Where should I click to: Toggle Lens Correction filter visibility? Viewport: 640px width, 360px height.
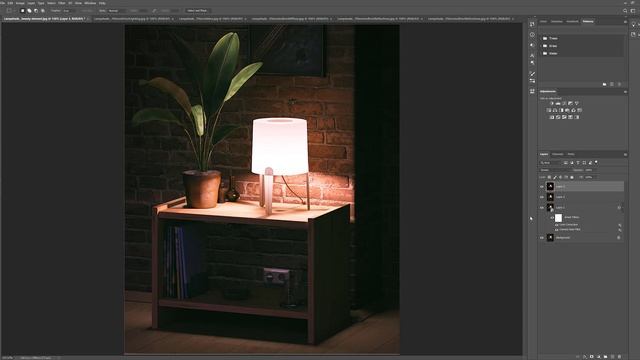click(556, 225)
